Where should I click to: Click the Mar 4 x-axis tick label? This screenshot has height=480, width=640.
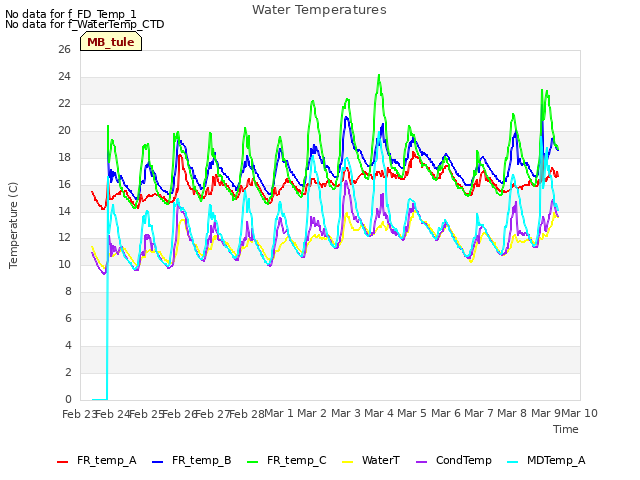(x=379, y=413)
